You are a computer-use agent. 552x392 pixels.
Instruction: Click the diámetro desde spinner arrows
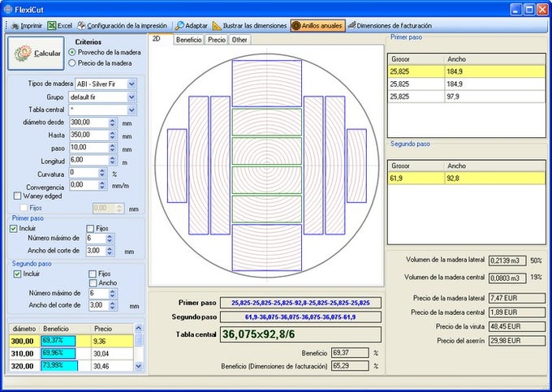tap(112, 123)
